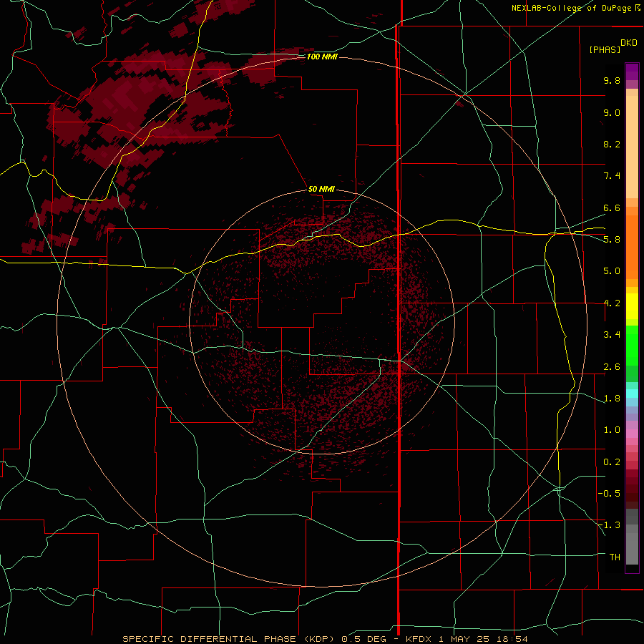
Task: Click the 3.4 scale value
Action: (x=612, y=335)
